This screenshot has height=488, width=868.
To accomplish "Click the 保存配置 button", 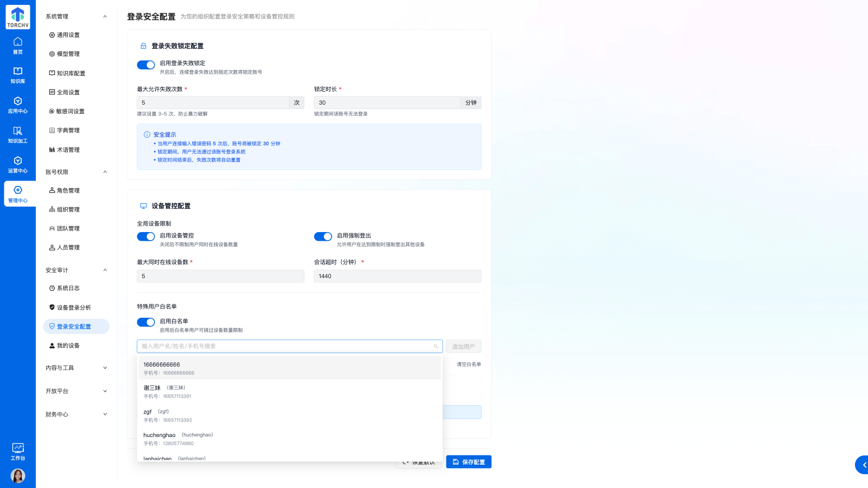I will click(x=469, y=462).
